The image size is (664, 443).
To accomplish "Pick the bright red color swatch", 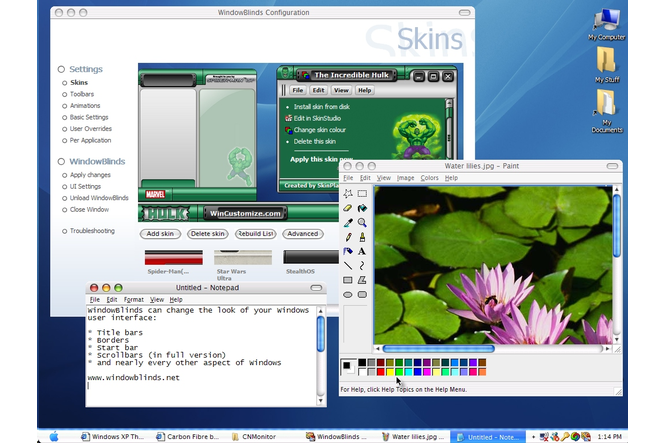I will (x=380, y=372).
